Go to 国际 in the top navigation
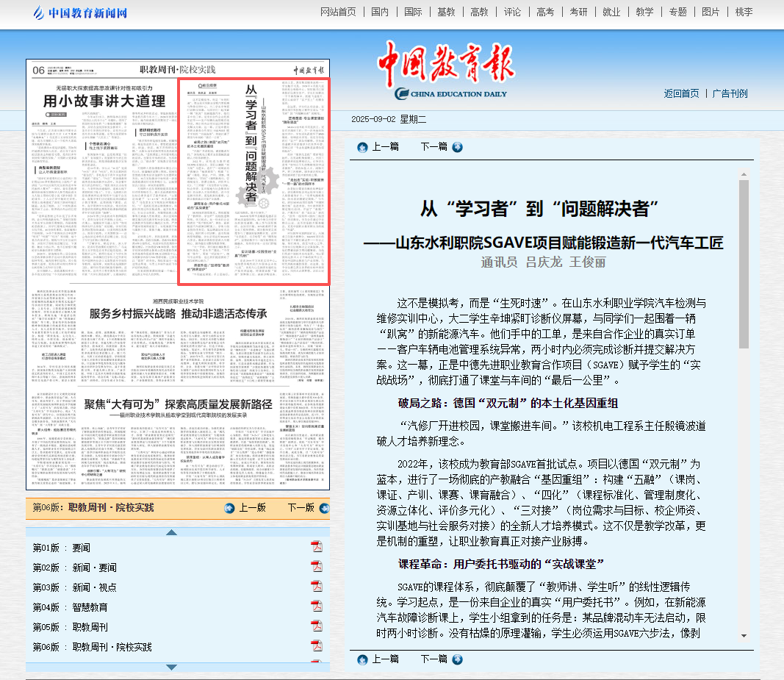The image size is (784, 680). tap(413, 12)
